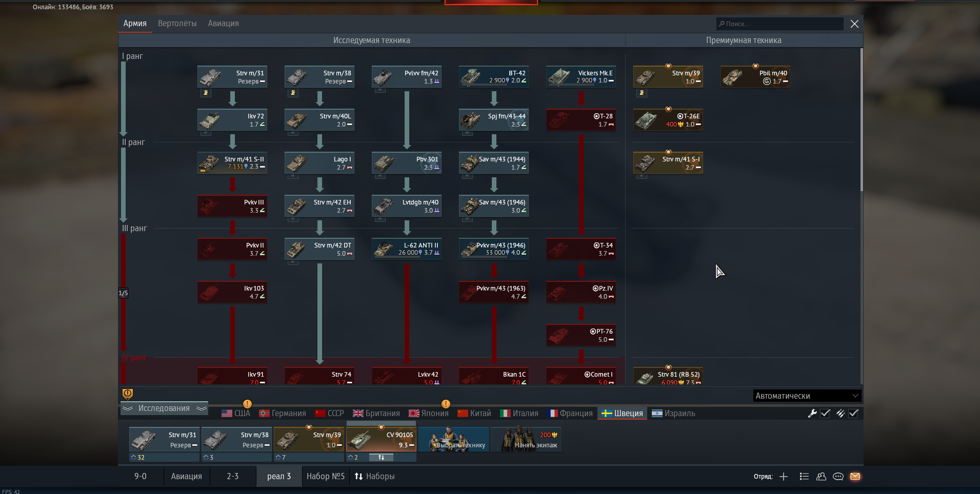
Task: Choose the Китай nation tab
Action: pyautogui.click(x=474, y=414)
